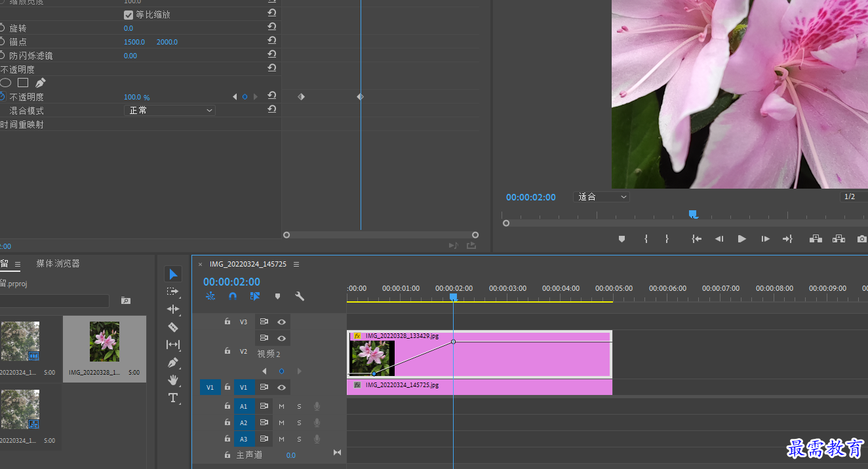Step back one frame

coord(719,239)
